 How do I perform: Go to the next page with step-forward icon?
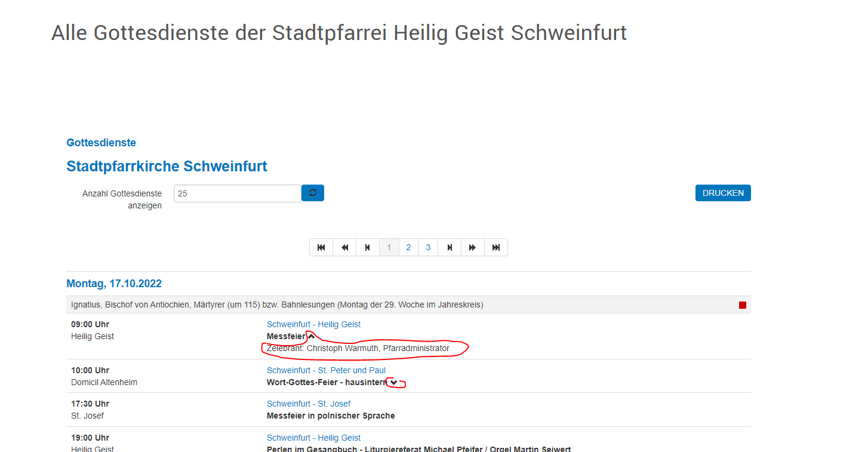pyautogui.click(x=450, y=247)
